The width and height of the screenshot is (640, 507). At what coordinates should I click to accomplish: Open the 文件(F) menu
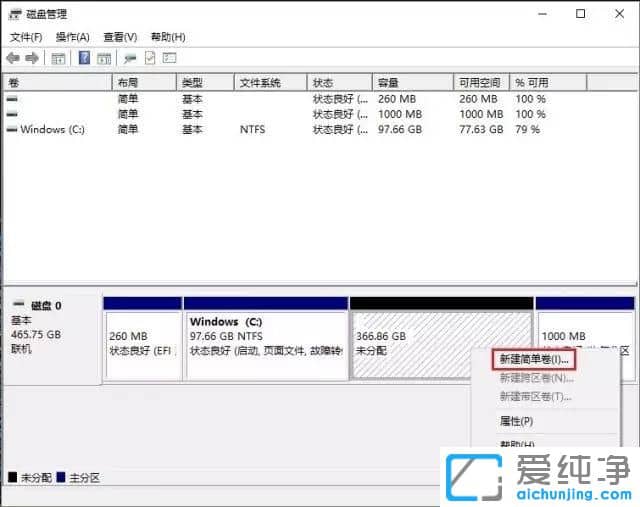[x=26, y=37]
